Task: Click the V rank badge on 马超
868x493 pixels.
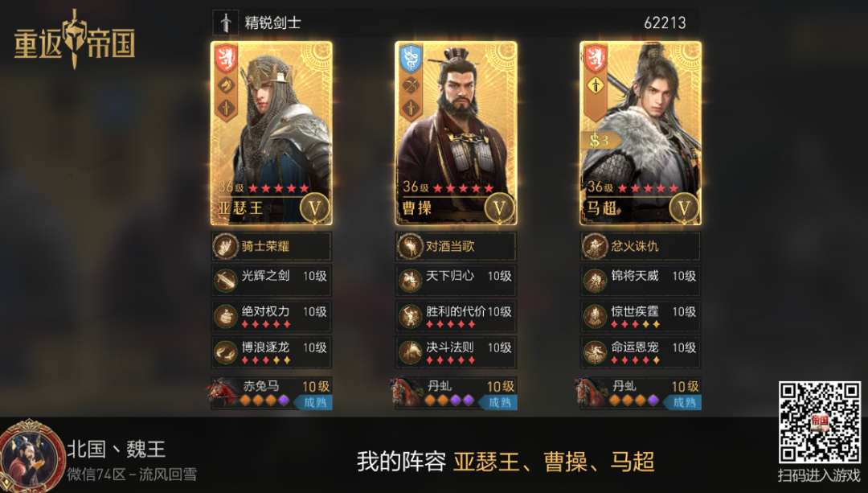Action: click(684, 208)
